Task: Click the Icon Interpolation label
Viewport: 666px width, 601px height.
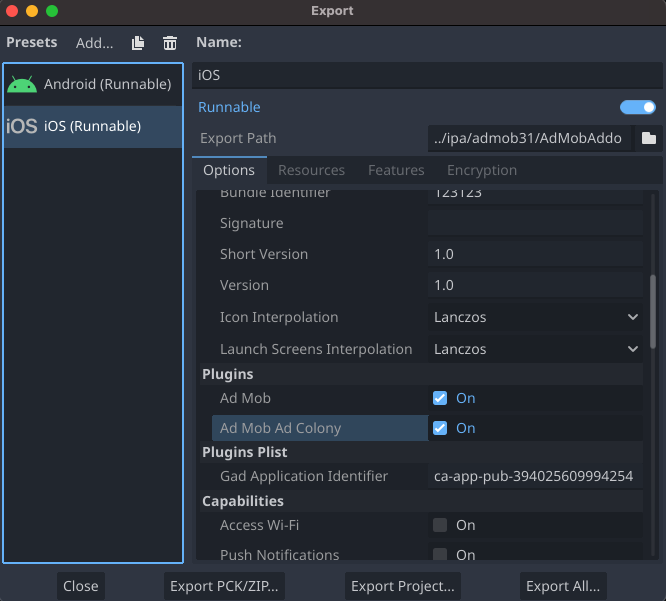Action: coord(279,317)
